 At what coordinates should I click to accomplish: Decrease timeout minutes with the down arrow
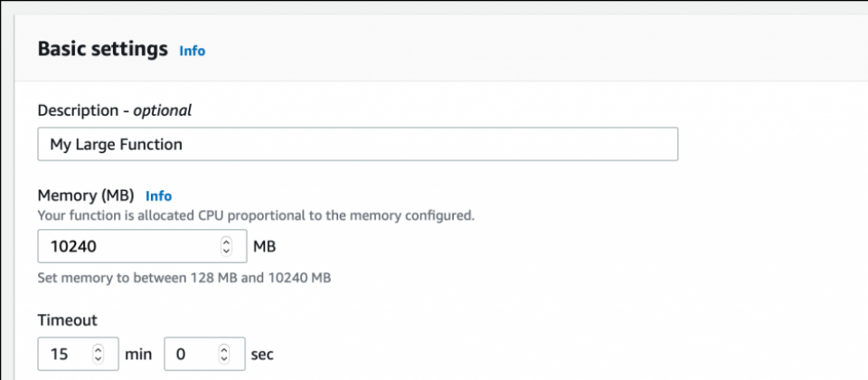[98, 358]
